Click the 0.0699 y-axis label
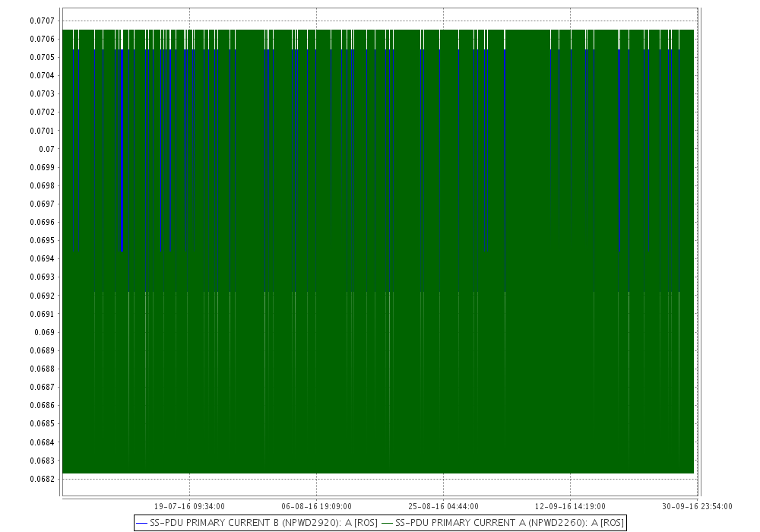This screenshot has height=532, width=760. [x=42, y=168]
